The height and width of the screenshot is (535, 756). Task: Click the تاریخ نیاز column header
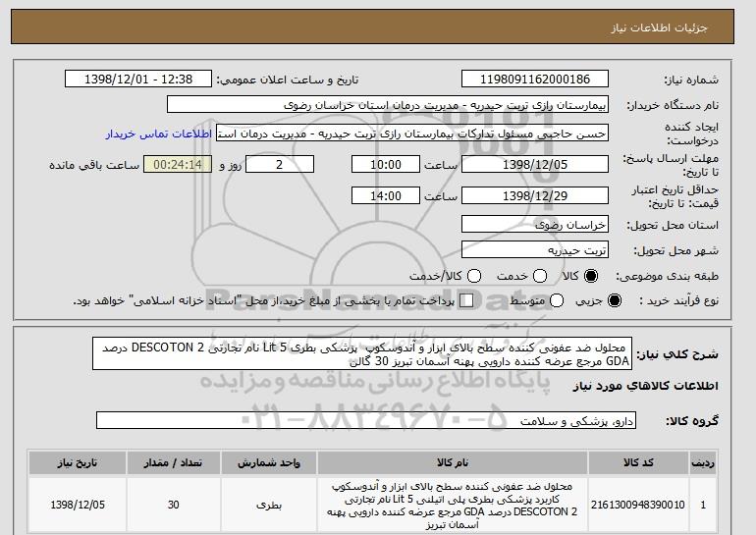pos(78,462)
